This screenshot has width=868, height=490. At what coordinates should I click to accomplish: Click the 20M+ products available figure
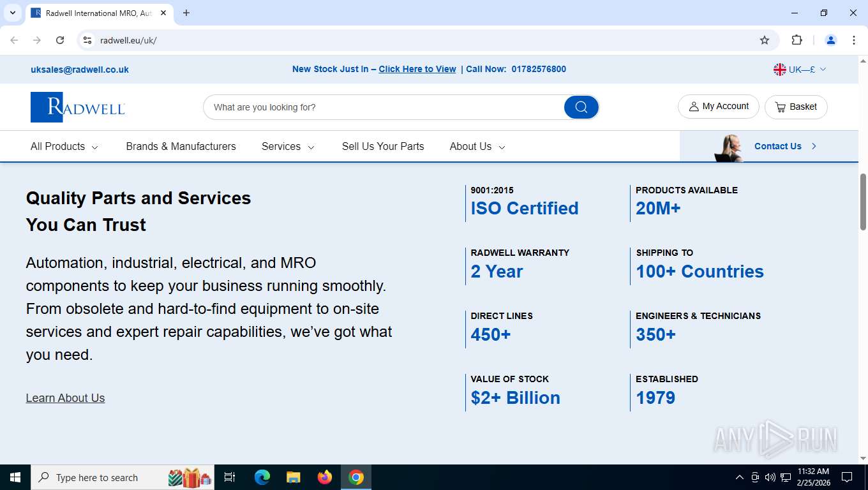coord(658,209)
